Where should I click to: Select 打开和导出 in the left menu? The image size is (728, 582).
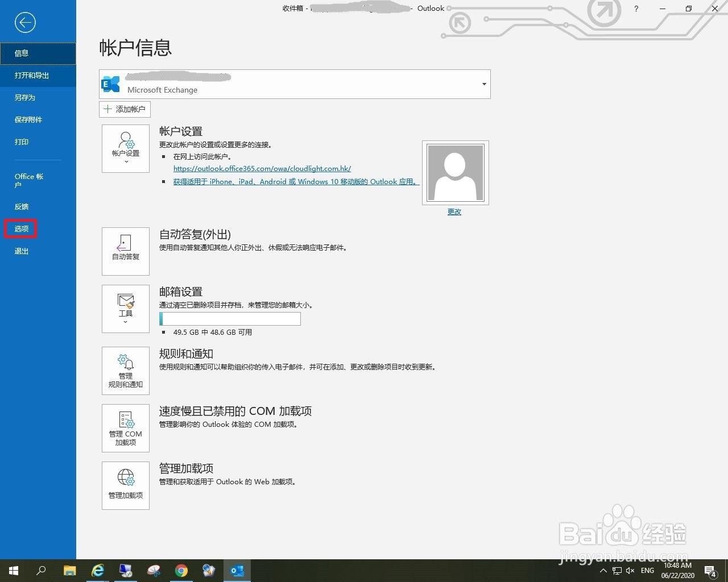click(x=38, y=76)
